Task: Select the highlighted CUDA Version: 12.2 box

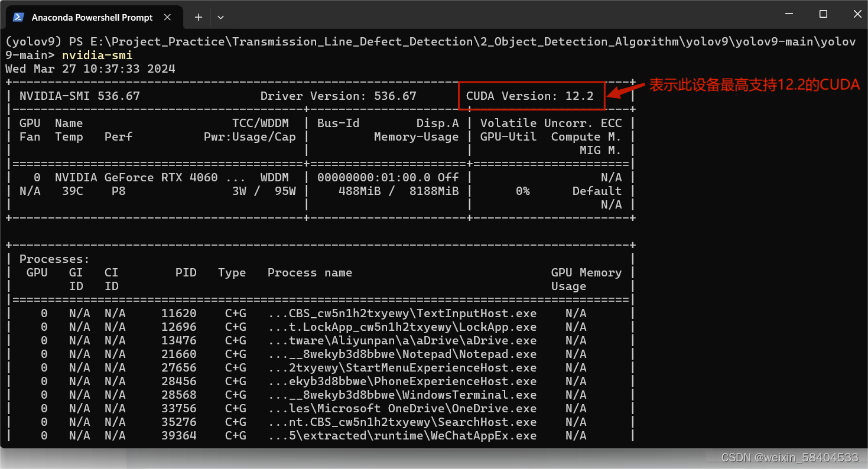Action: click(531, 95)
